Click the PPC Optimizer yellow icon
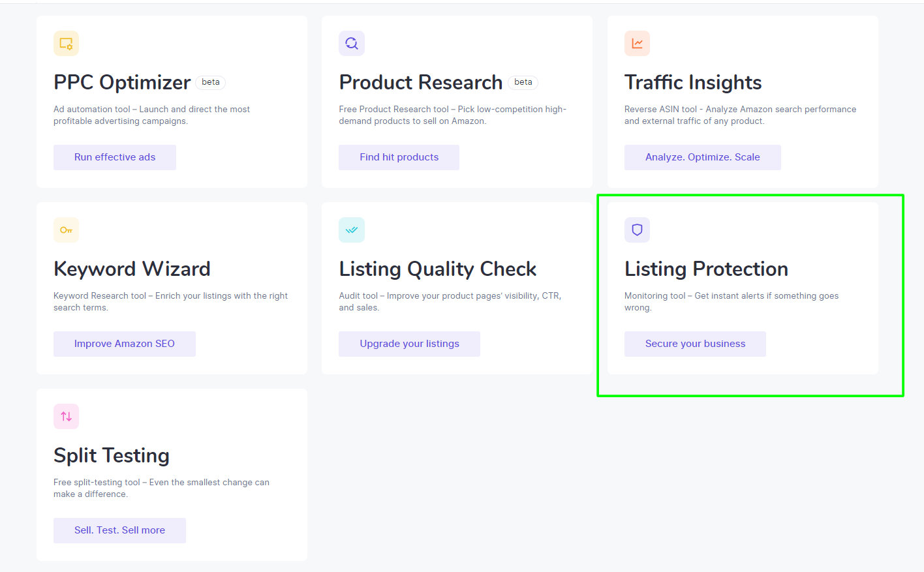Image resolution: width=924 pixels, height=572 pixels. click(x=66, y=43)
